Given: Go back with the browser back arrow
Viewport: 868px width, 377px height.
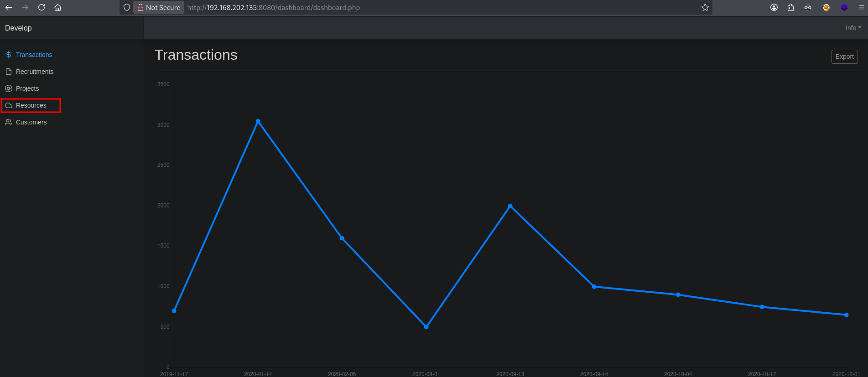Looking at the screenshot, I should point(9,7).
